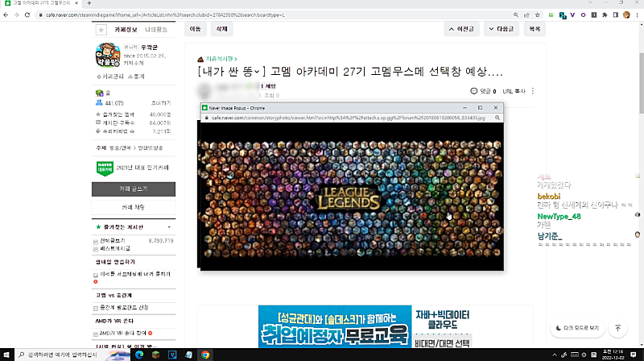The image size is (644, 361).
Task: Open Chrome from the Windows taskbar
Action: (x=206, y=354)
